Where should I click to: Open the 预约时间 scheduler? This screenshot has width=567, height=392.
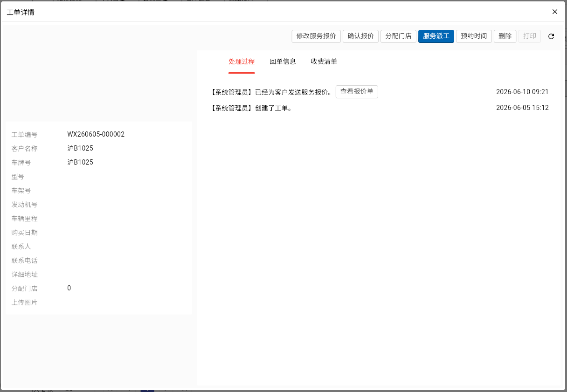tap(474, 36)
